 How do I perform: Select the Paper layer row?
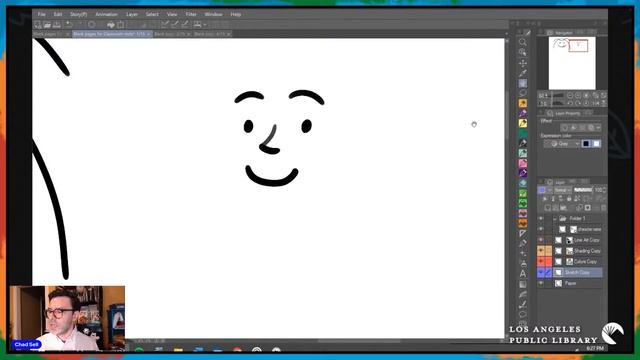click(577, 283)
